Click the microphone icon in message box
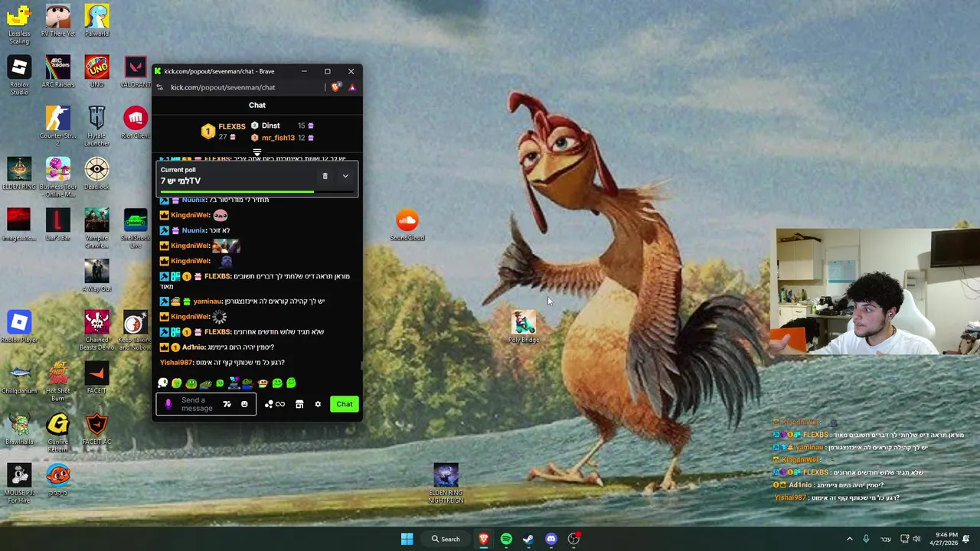The height and width of the screenshot is (551, 980). click(168, 404)
